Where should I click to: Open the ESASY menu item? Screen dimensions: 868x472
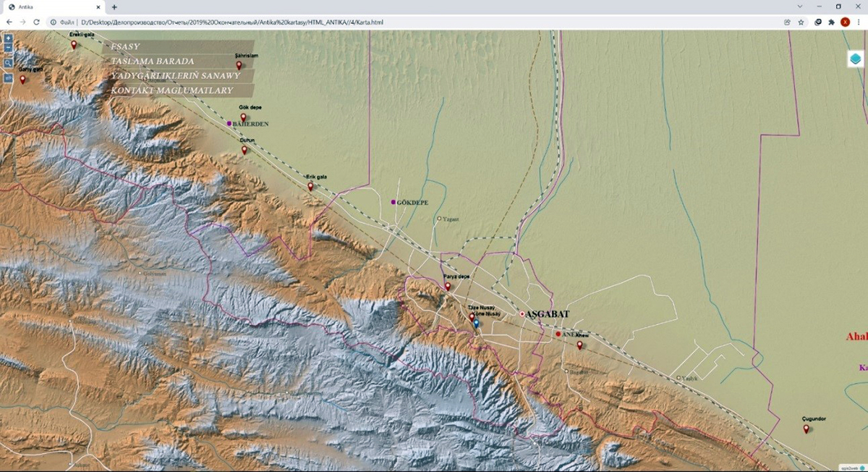click(x=126, y=46)
